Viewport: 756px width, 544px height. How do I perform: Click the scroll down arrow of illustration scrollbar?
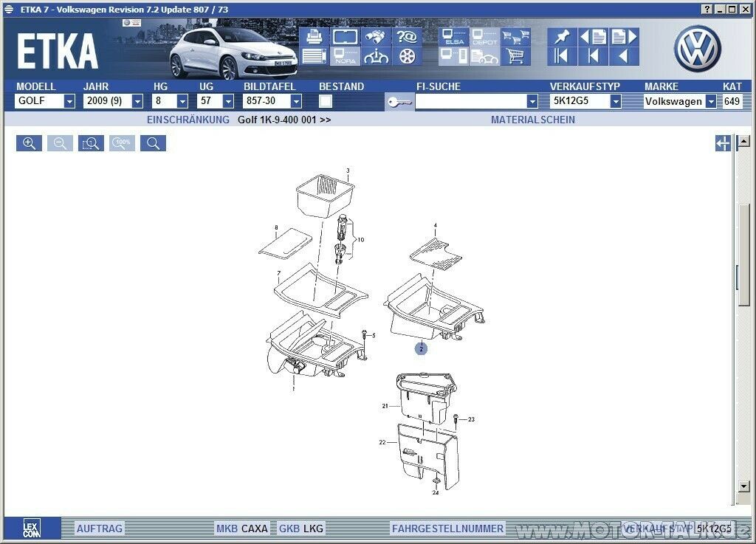[x=744, y=486]
